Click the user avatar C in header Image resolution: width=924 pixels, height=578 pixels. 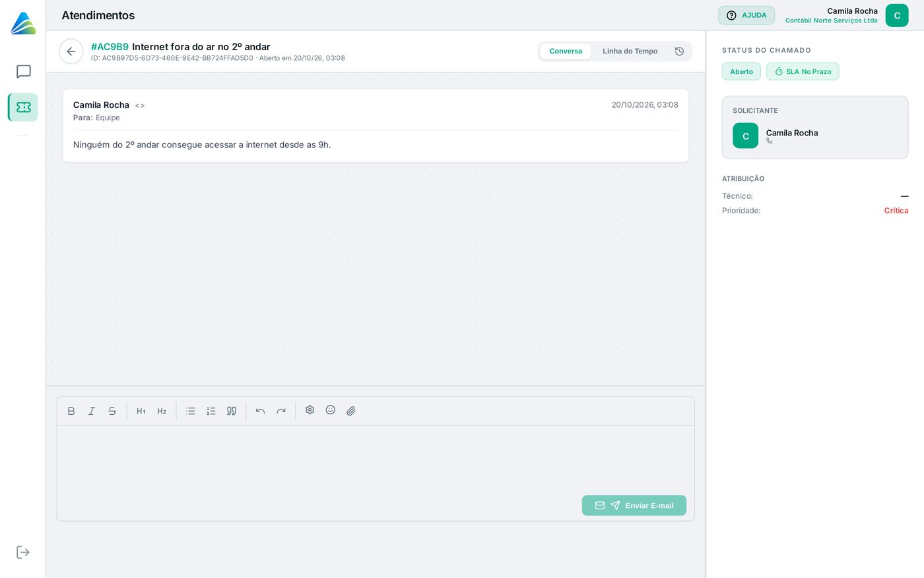[897, 16]
